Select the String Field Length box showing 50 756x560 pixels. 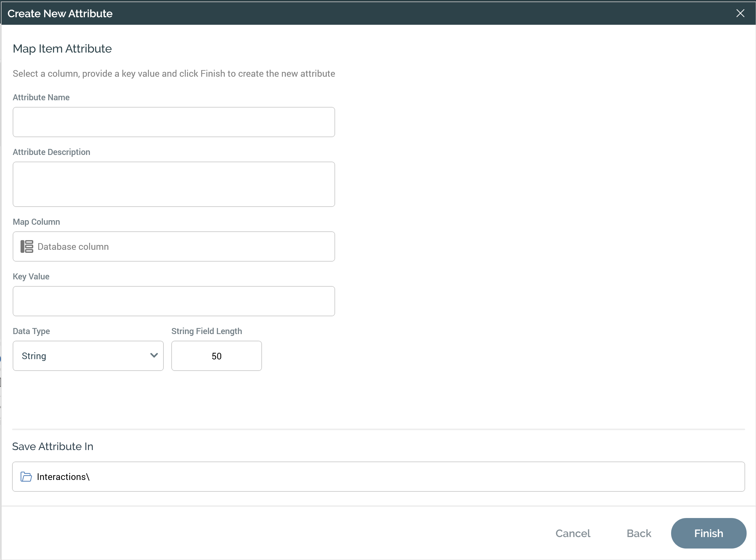click(x=216, y=356)
